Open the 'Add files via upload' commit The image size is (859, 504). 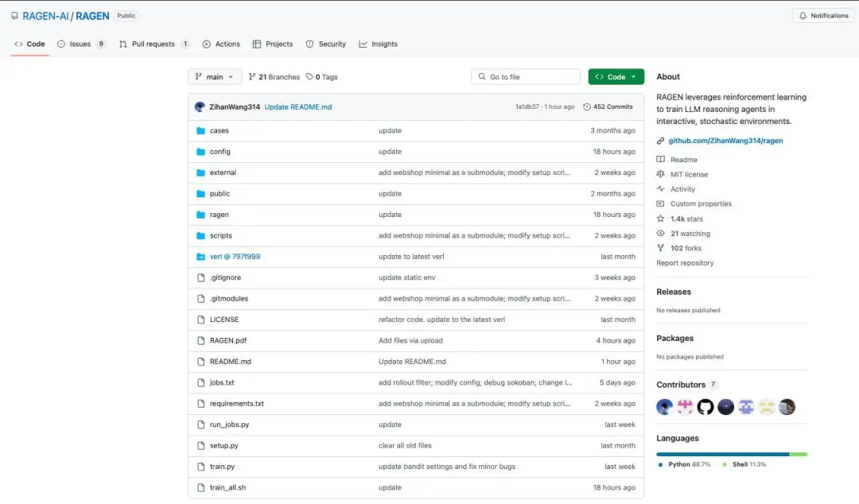[410, 340]
